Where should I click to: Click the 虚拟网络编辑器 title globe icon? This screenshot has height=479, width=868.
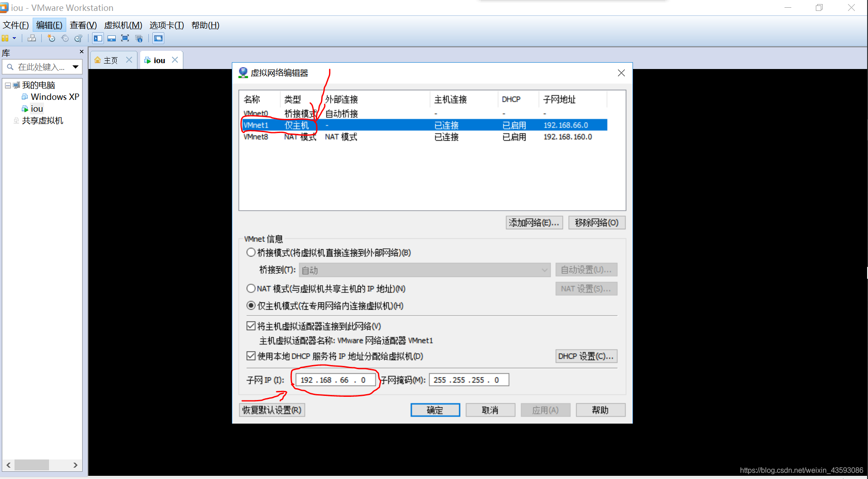click(x=243, y=73)
